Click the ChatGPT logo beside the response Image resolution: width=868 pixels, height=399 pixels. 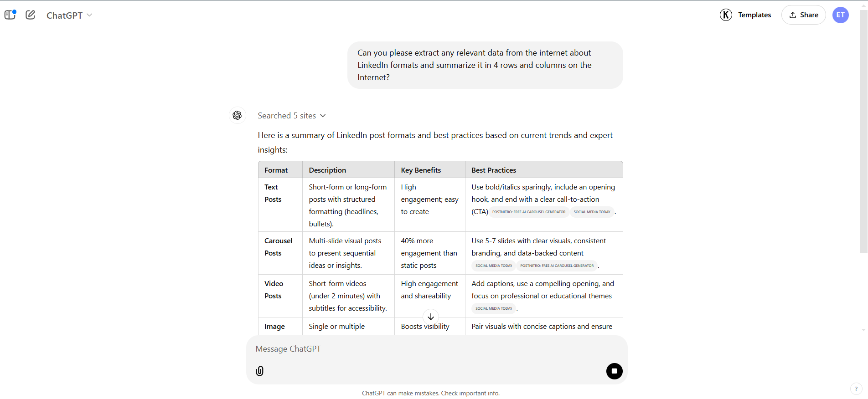237,115
